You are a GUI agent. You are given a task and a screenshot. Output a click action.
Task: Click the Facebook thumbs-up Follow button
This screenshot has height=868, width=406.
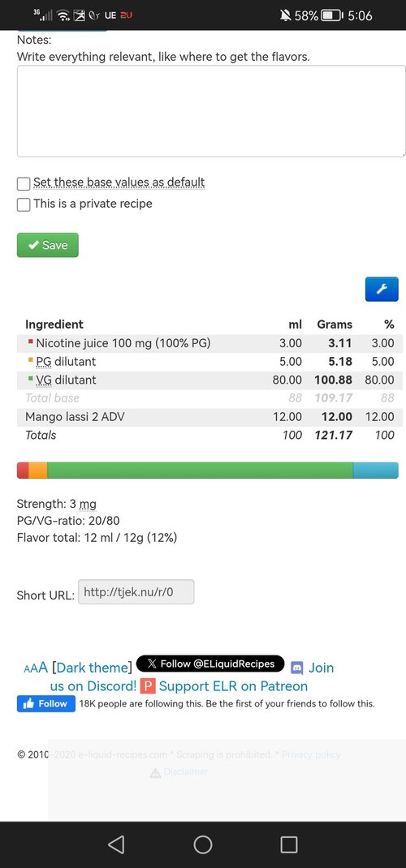(46, 703)
